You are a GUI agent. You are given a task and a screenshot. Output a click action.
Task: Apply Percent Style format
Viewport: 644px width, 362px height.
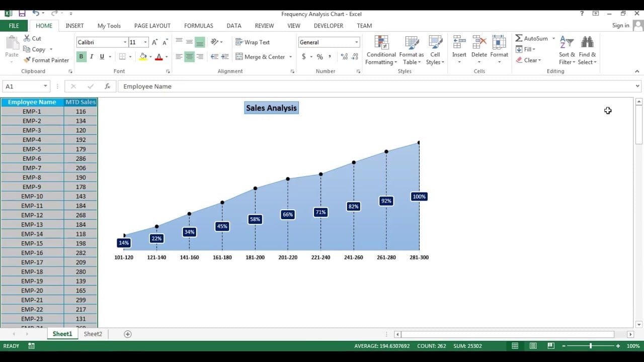319,57
